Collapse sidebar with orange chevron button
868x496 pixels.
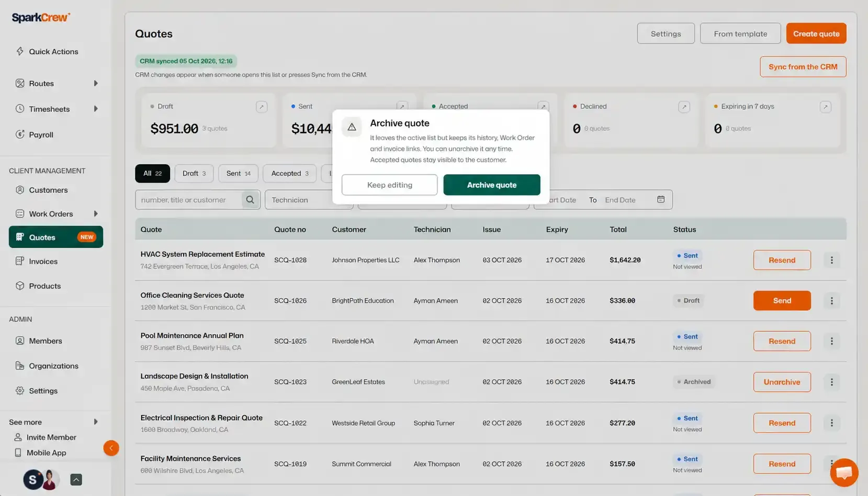pos(111,448)
